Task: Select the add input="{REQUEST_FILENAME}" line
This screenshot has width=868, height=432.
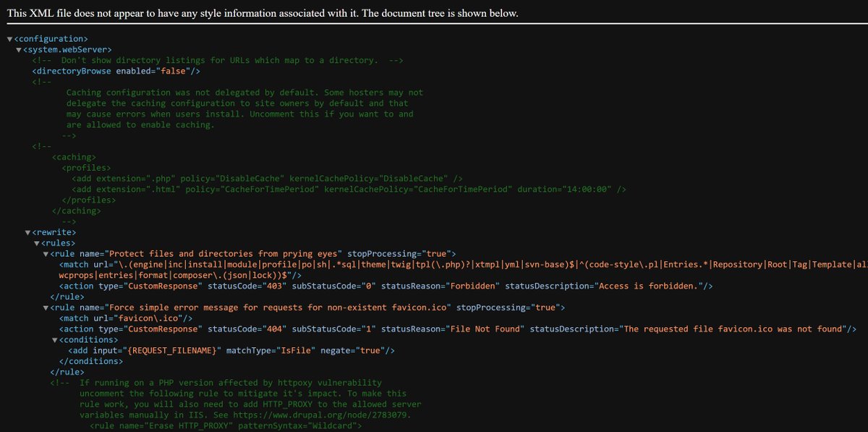Action: click(x=231, y=351)
